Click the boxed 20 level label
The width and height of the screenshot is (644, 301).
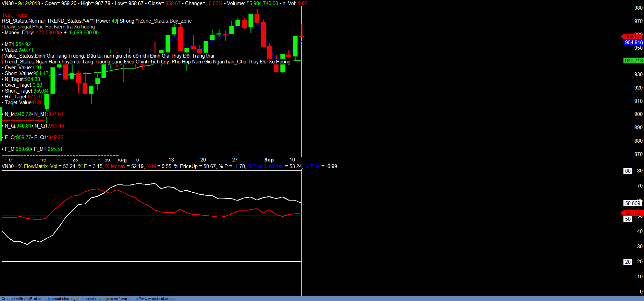(x=628, y=262)
